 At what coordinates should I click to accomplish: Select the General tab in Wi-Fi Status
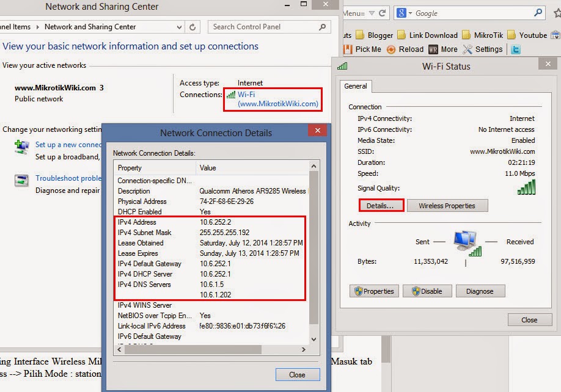coord(356,86)
